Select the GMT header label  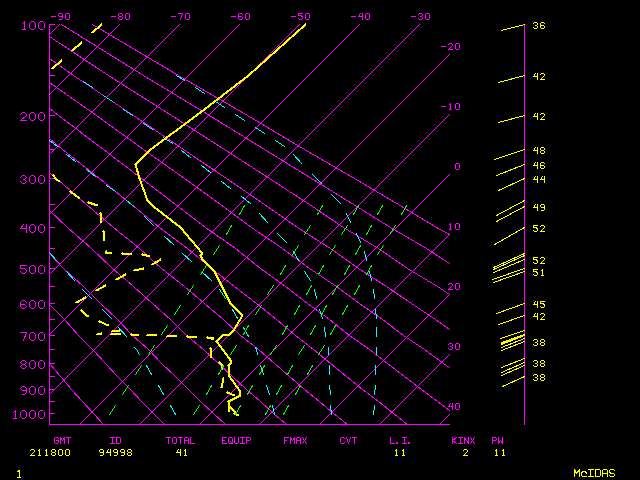62,440
